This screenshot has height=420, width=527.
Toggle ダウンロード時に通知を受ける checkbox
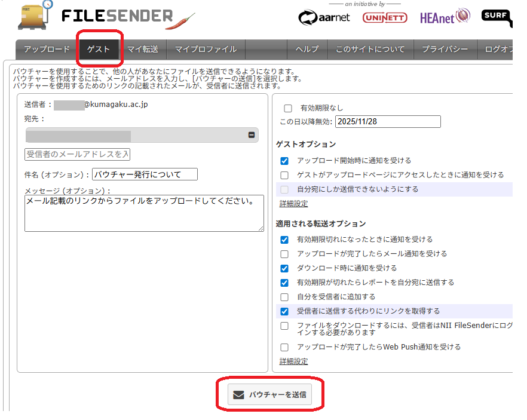tap(284, 268)
